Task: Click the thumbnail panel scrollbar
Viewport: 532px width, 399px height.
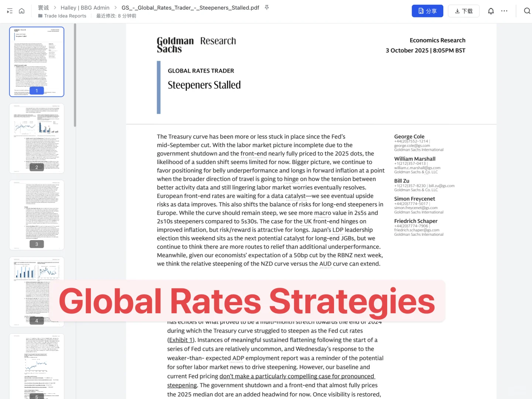Action: click(75, 75)
